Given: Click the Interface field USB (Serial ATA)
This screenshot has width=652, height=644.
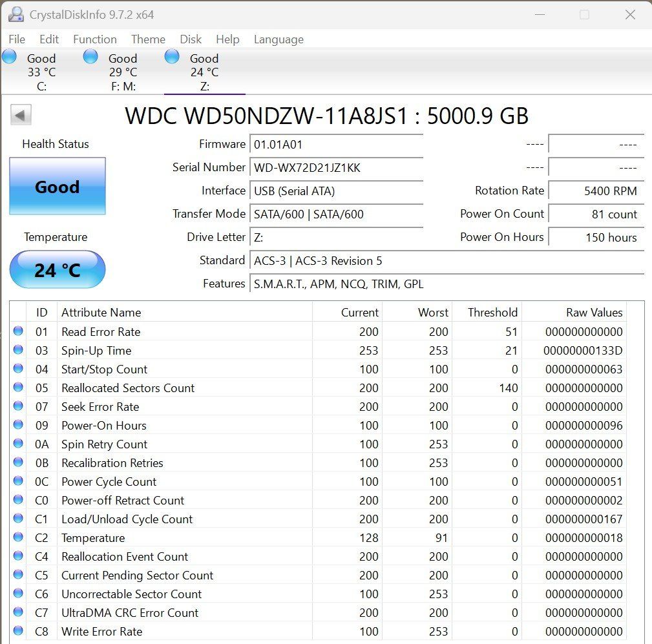Looking at the screenshot, I should coord(337,191).
